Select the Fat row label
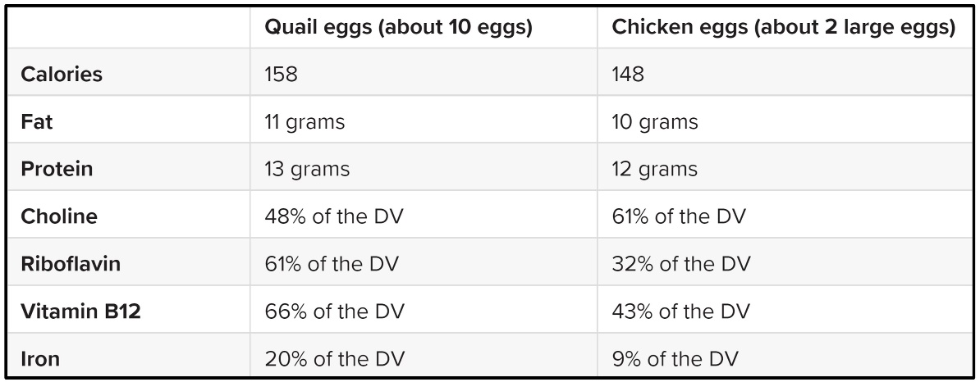This screenshot has width=980, height=382. click(37, 122)
